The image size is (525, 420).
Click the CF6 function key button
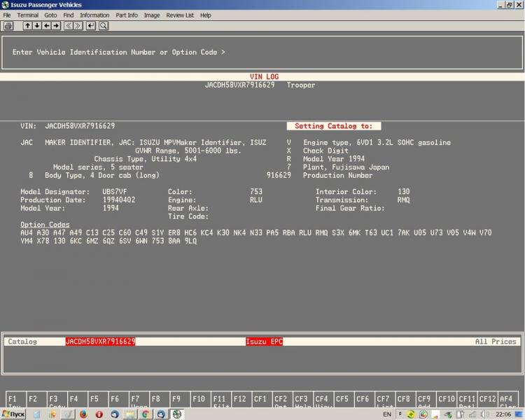click(364, 399)
